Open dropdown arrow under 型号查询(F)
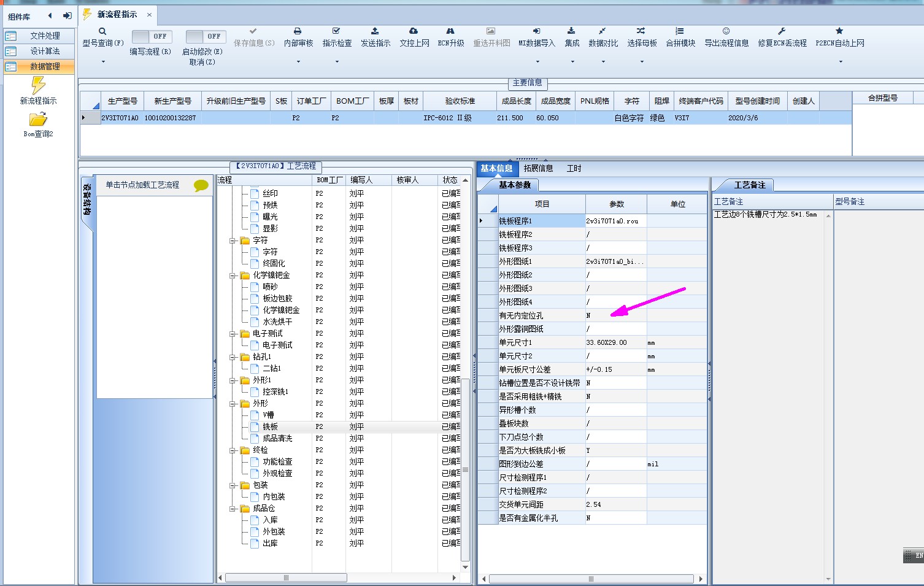The width and height of the screenshot is (924, 586). point(103,61)
